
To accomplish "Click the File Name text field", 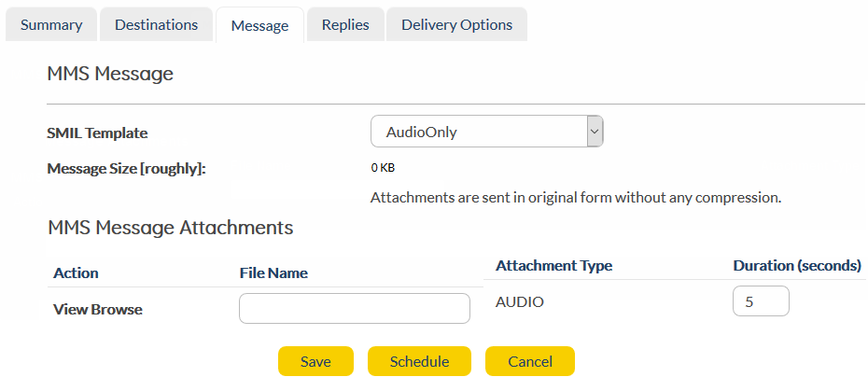I will [354, 309].
